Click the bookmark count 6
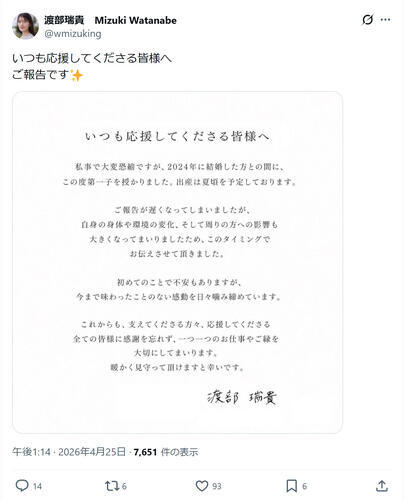This screenshot has width=407, height=500. coord(304,486)
